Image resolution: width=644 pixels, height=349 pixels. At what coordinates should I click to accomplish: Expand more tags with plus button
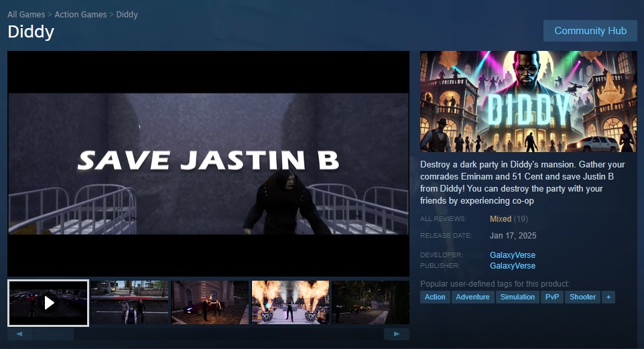[x=608, y=297]
